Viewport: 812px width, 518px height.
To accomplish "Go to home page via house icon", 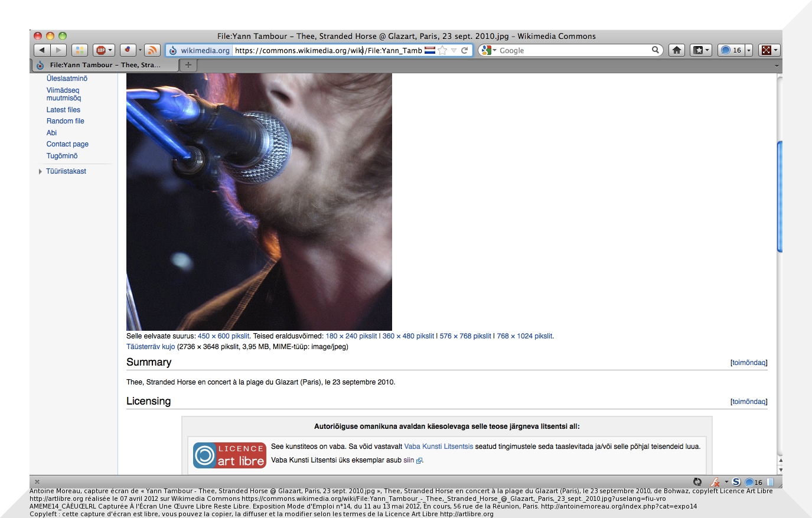I will 677,50.
